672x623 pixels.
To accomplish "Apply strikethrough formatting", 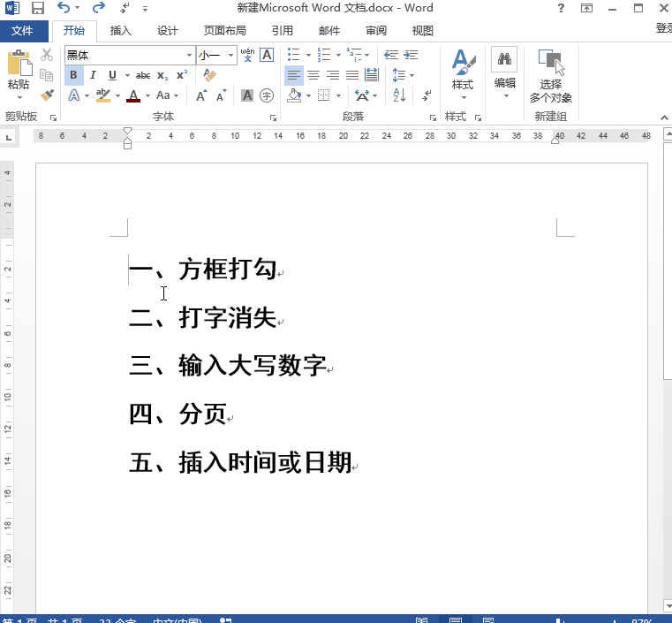I will coord(143,75).
